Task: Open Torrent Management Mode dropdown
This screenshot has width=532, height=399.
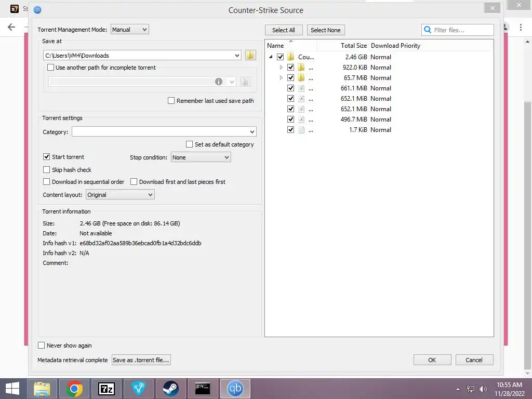Action: [129, 30]
